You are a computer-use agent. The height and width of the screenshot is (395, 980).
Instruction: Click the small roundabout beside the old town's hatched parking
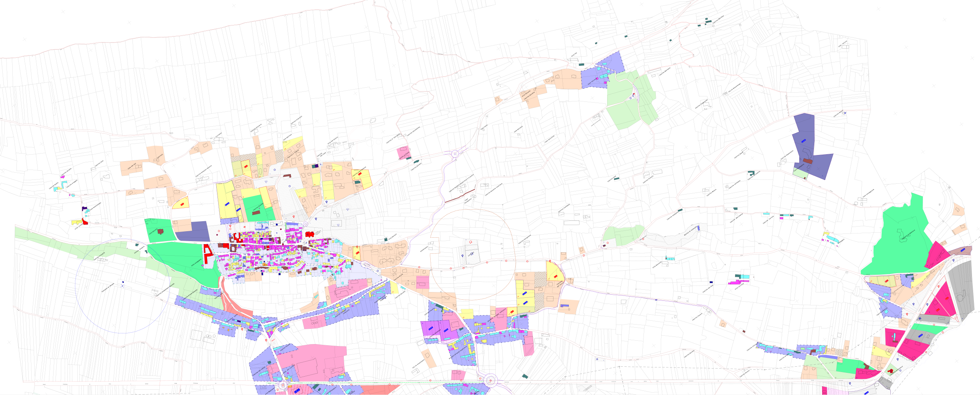(305, 224)
